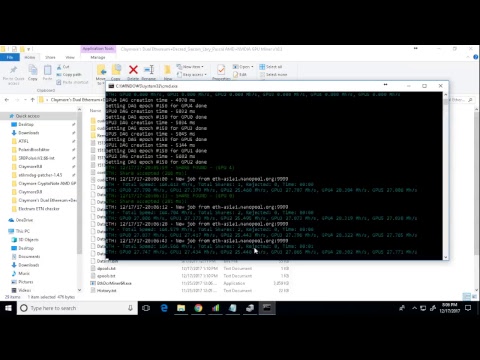Select the History.txt file

click(x=107, y=290)
